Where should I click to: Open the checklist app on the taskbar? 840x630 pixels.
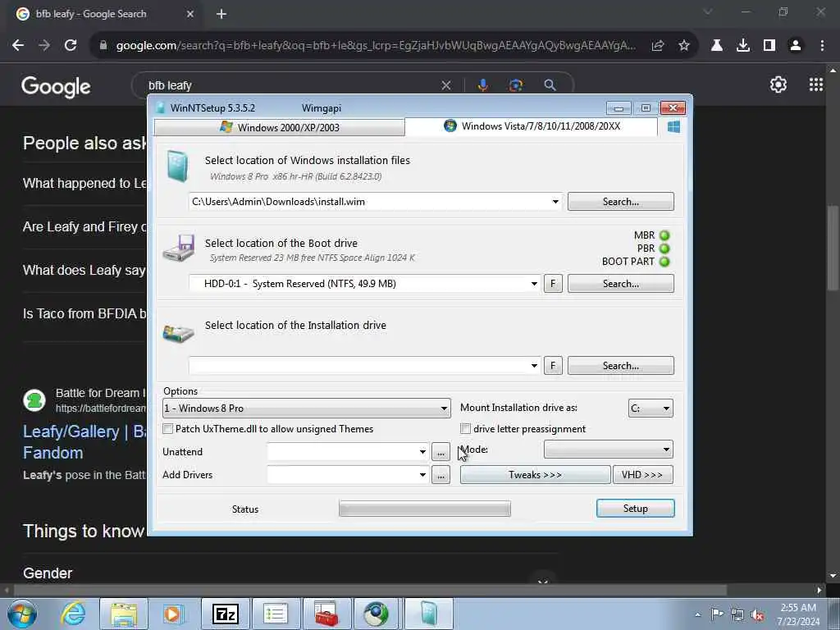(276, 614)
